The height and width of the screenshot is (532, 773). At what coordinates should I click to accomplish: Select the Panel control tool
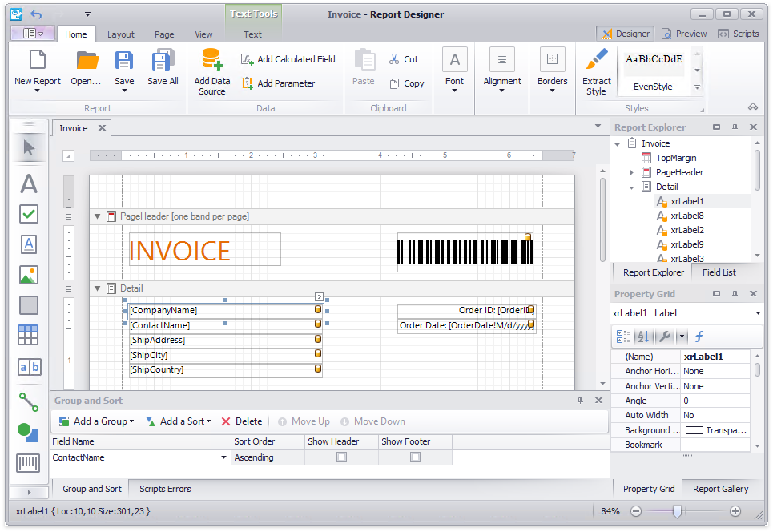pyautogui.click(x=29, y=305)
